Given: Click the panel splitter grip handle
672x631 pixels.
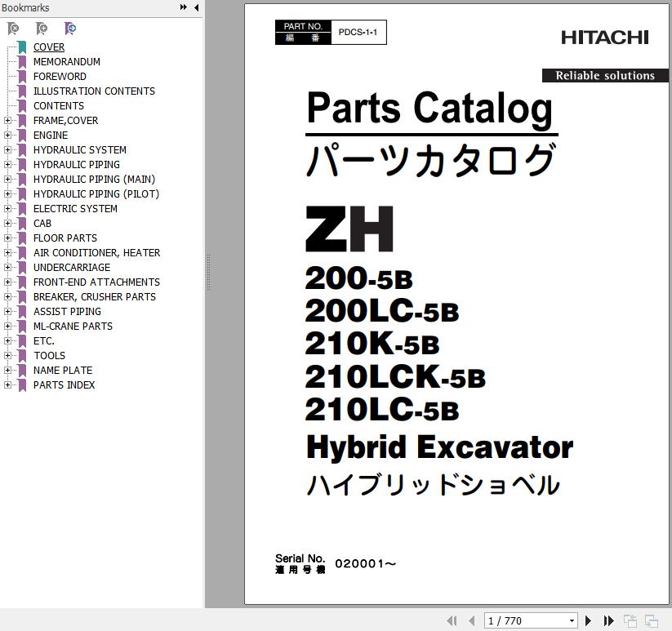Looking at the screenshot, I should coord(208,273).
